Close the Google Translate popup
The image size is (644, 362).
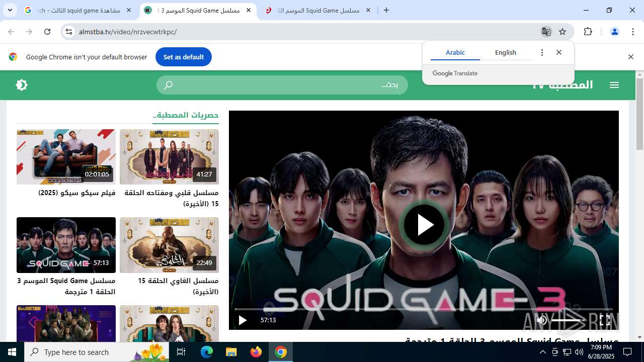point(559,52)
